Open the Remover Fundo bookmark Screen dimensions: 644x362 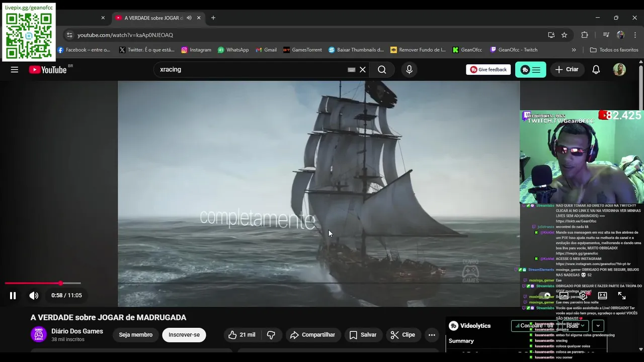coord(418,50)
